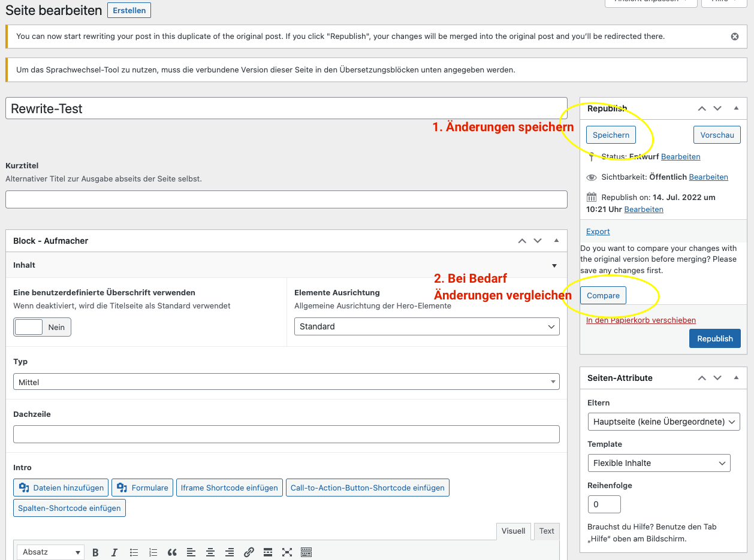Click the numbered list icon

pyautogui.click(x=153, y=552)
